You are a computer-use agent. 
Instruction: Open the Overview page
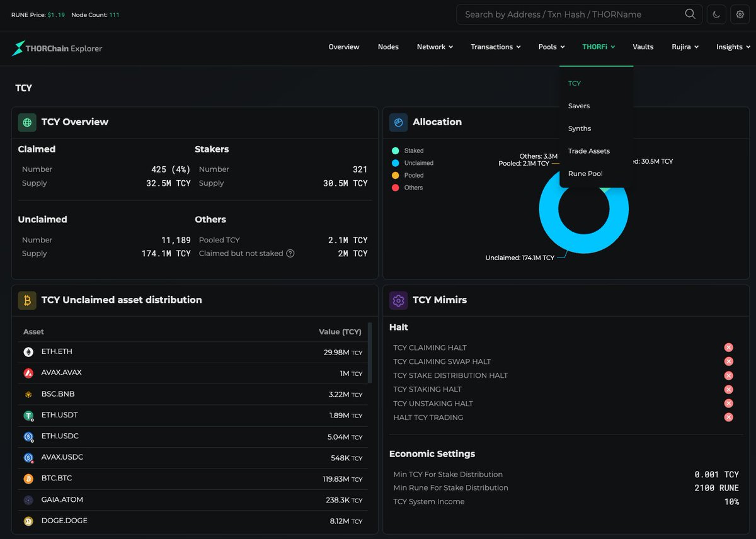pyautogui.click(x=344, y=47)
